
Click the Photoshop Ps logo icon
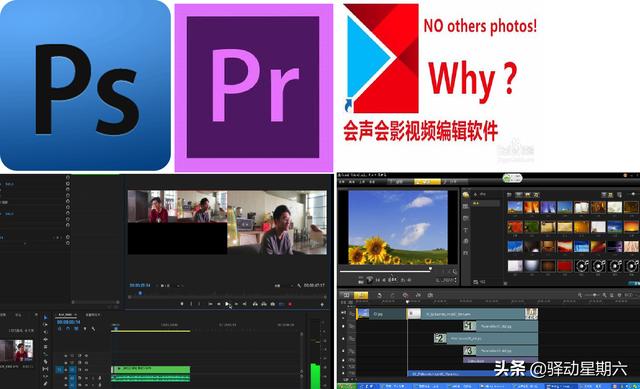[85, 85]
